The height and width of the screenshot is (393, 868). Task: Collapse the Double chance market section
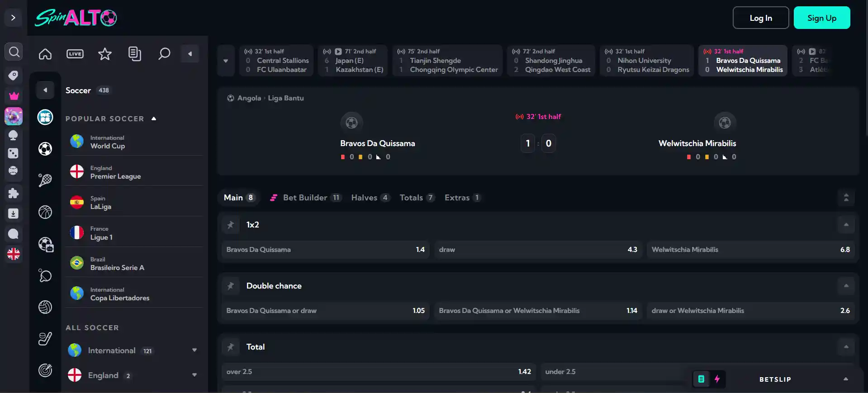[846, 286]
